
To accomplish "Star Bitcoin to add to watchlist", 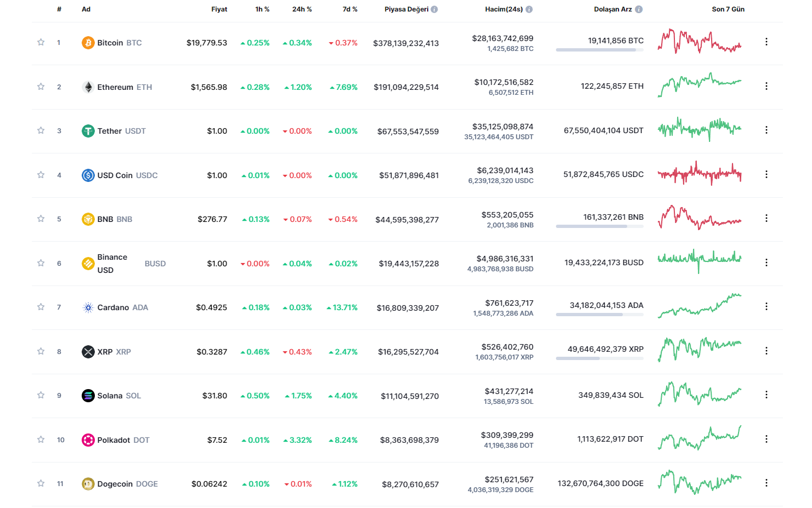I will tap(41, 42).
